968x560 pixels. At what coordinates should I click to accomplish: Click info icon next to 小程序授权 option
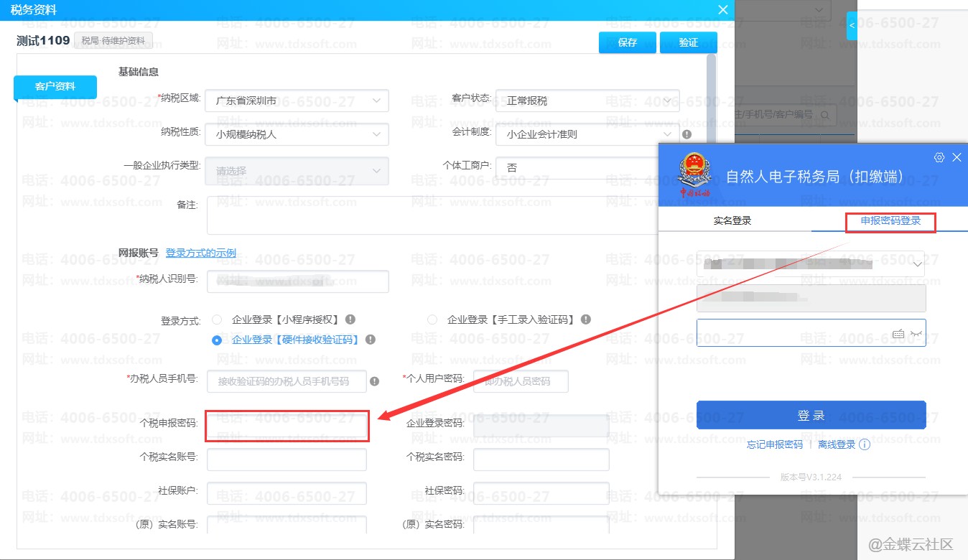tap(350, 319)
